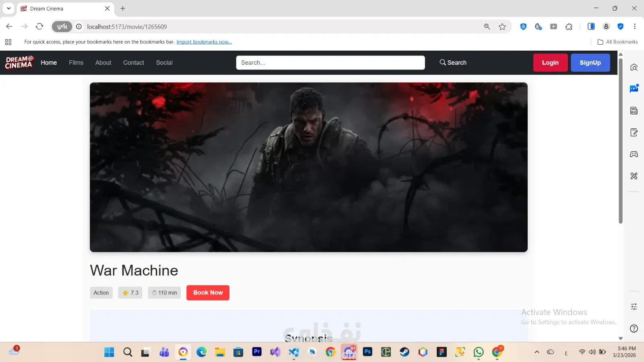Go forward in browser history
644x362 pixels.
pos(24,27)
